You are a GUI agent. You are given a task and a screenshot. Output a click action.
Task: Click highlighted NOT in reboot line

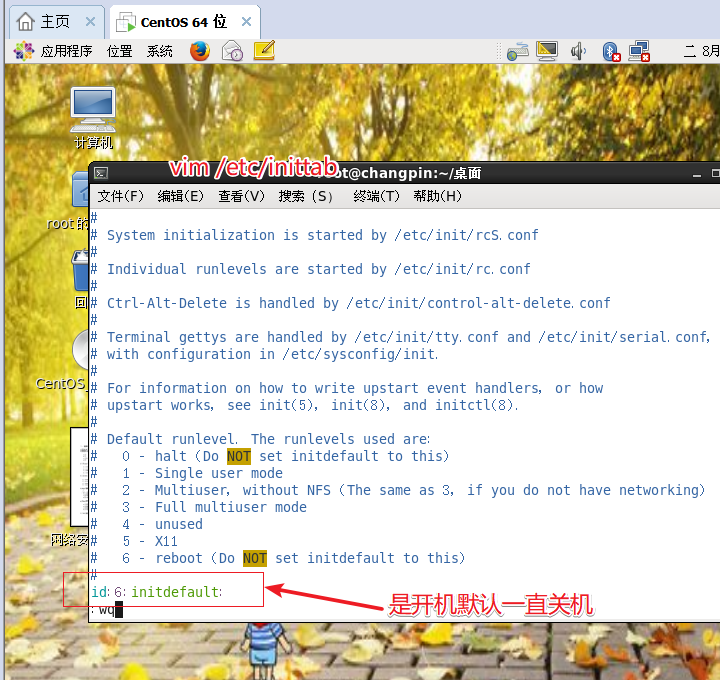coord(255,558)
